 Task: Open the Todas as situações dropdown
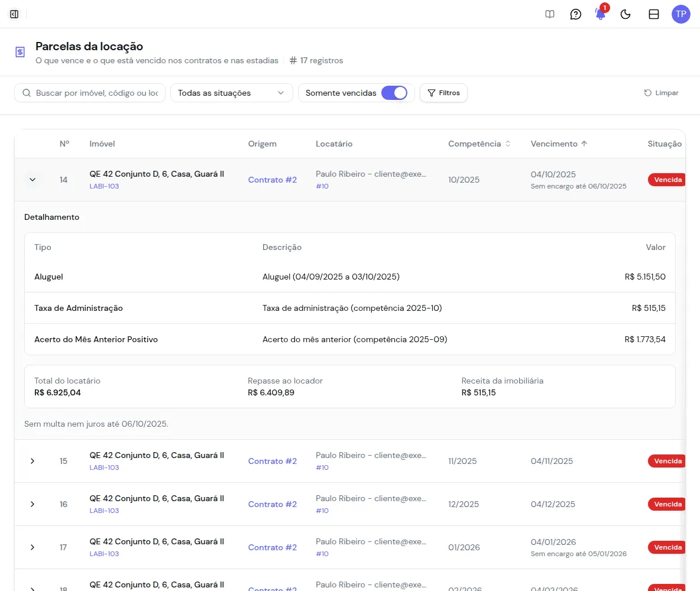coord(231,93)
